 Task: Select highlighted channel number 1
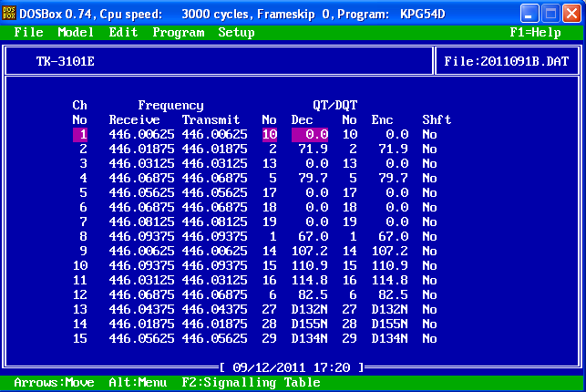(80, 135)
